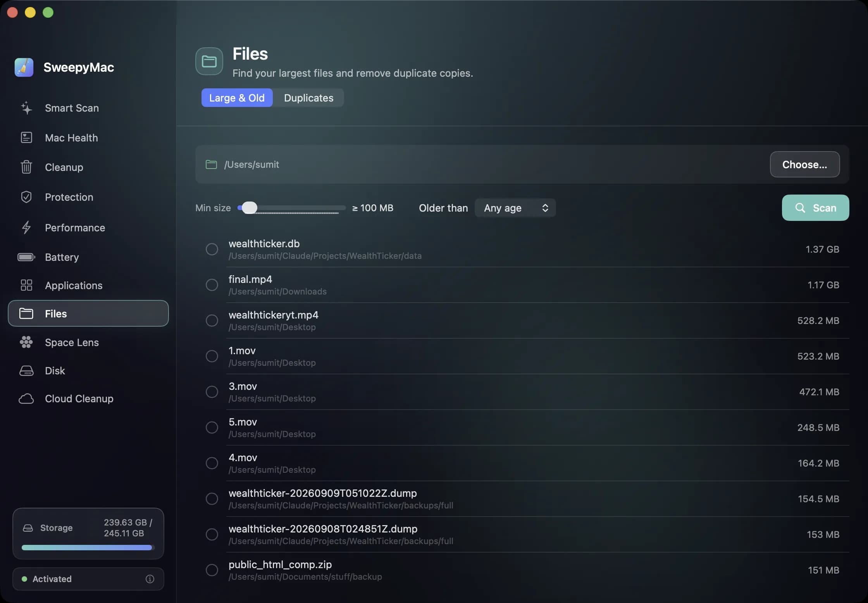The height and width of the screenshot is (603, 868).
Task: Switch to the Duplicates tab
Action: click(x=308, y=98)
